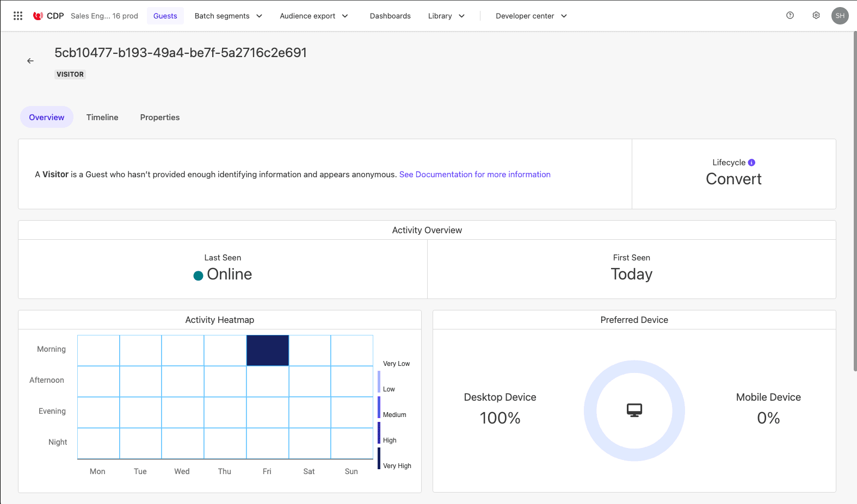Click the desktop monitor icon in chart

click(x=634, y=410)
